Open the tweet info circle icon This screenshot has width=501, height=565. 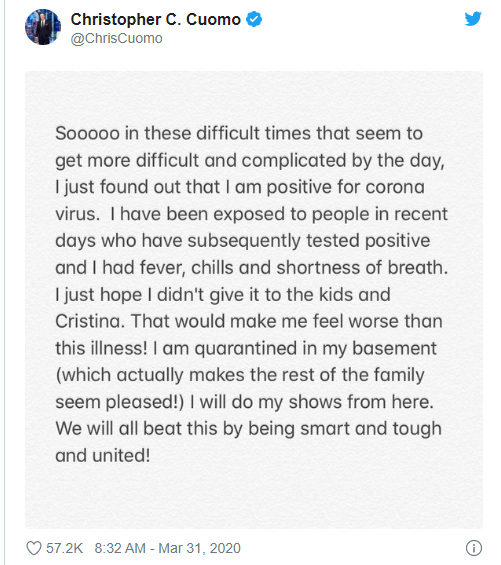click(x=474, y=548)
